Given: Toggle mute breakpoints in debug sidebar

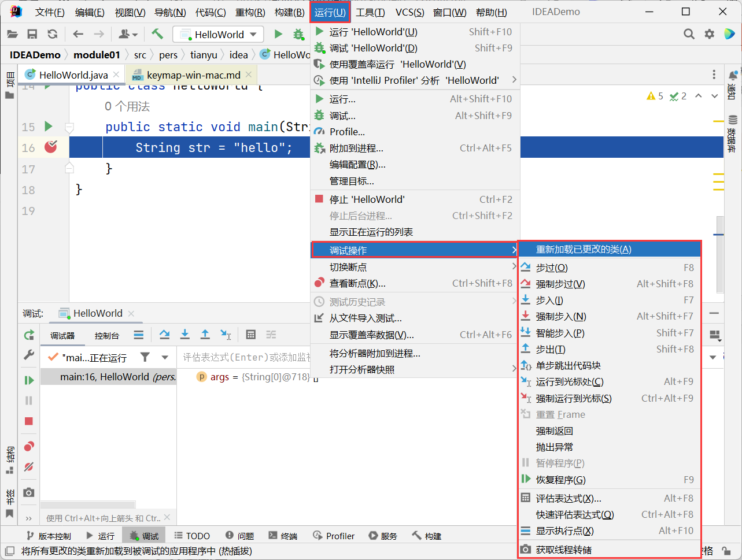Looking at the screenshot, I should (29, 467).
